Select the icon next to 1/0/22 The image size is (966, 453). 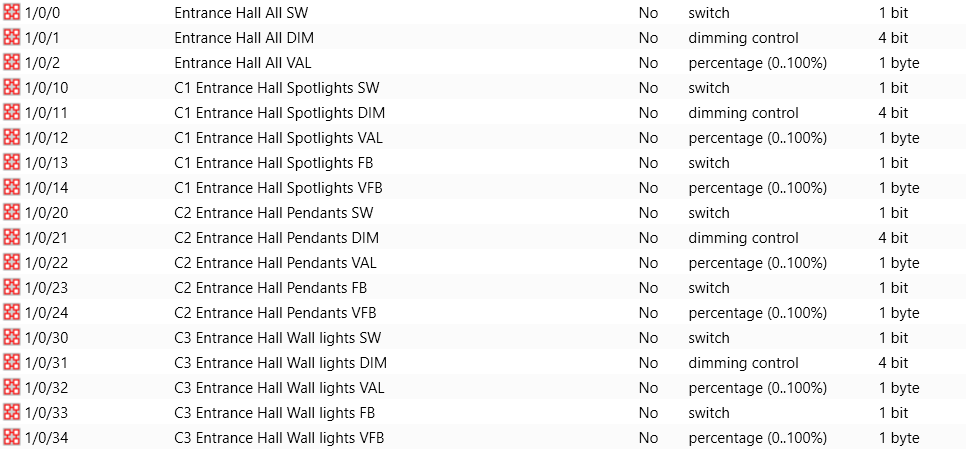coord(11,263)
